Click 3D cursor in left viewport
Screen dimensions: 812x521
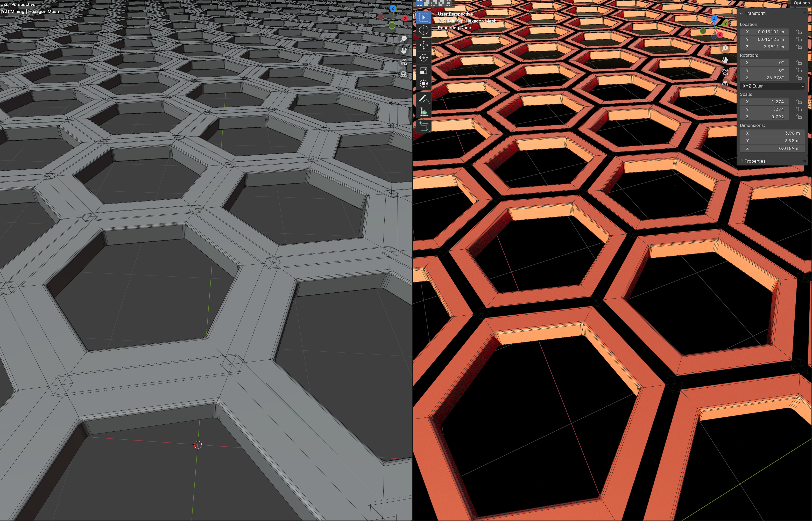pyautogui.click(x=198, y=445)
